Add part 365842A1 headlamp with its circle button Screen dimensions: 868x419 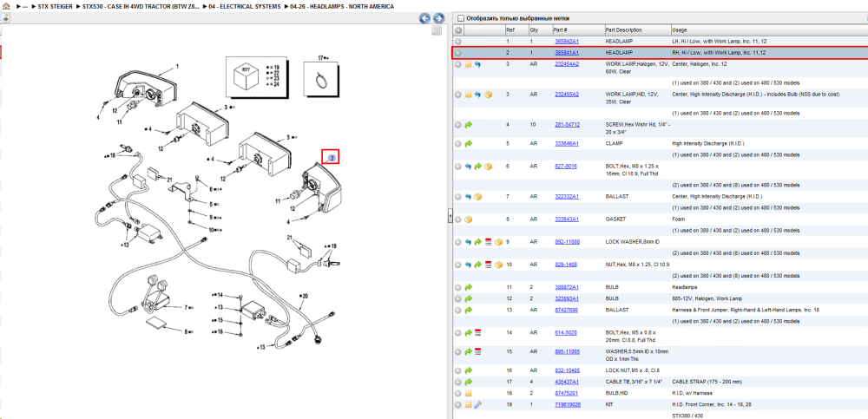458,42
